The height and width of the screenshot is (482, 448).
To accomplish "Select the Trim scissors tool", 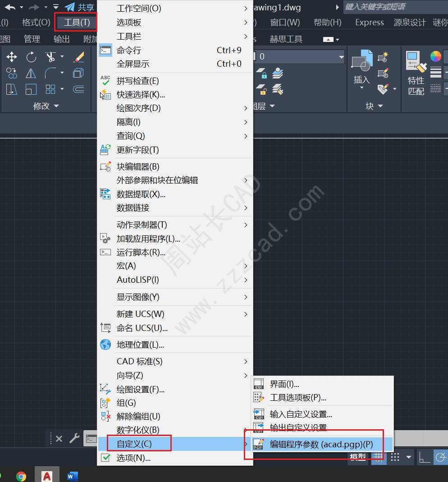I will pyautogui.click(x=50, y=57).
